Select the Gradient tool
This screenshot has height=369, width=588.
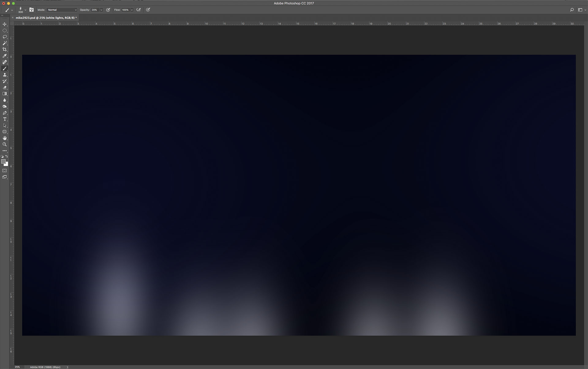click(5, 94)
